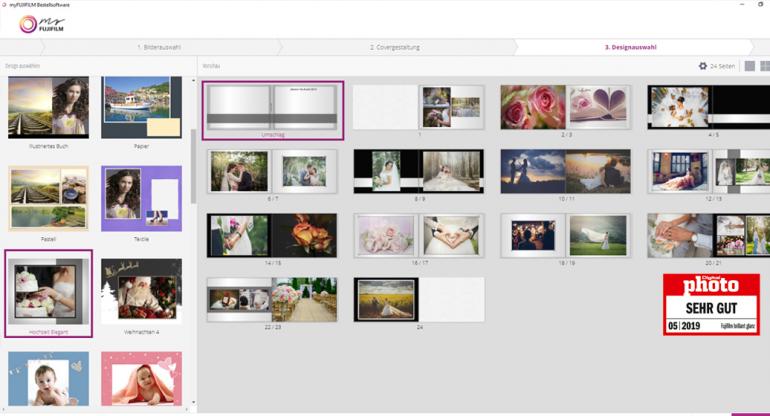The height and width of the screenshot is (416, 770).
Task: Click the Hochzeit Elegant label text
Action: point(48,332)
